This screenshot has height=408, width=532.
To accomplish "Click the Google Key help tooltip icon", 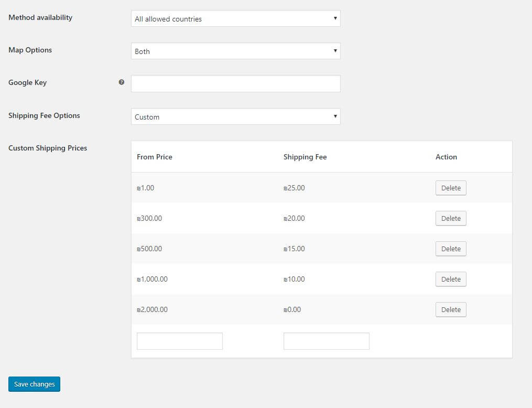I will (122, 82).
